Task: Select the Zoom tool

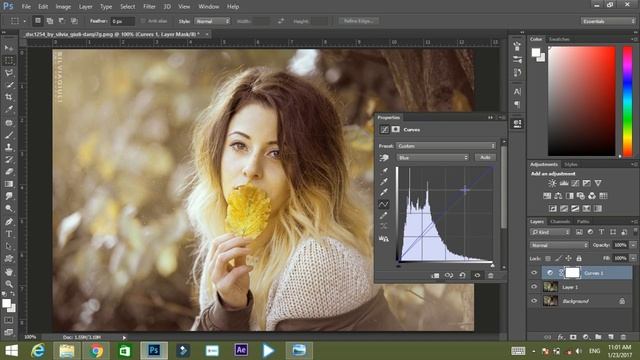Action: pyautogui.click(x=9, y=284)
